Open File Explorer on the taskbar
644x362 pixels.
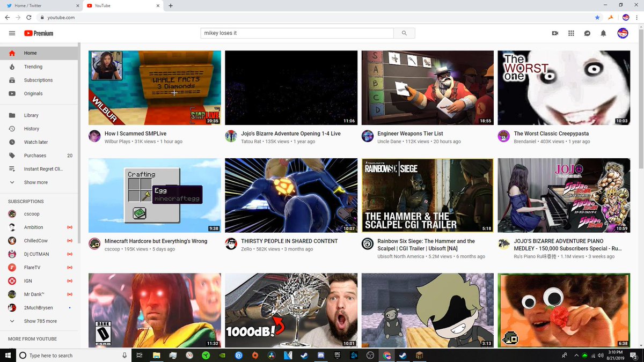[156, 355]
